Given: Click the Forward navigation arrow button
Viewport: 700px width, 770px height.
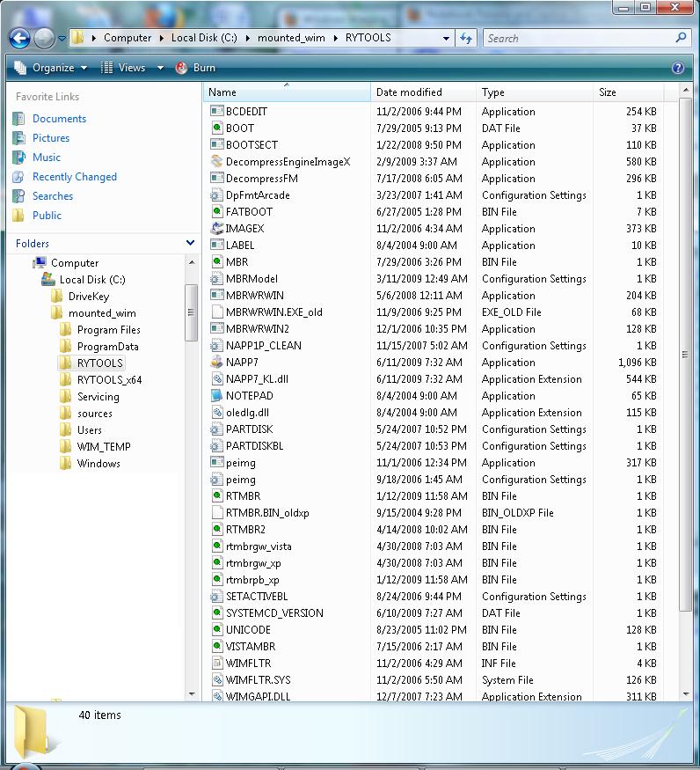Looking at the screenshot, I should pos(44,38).
